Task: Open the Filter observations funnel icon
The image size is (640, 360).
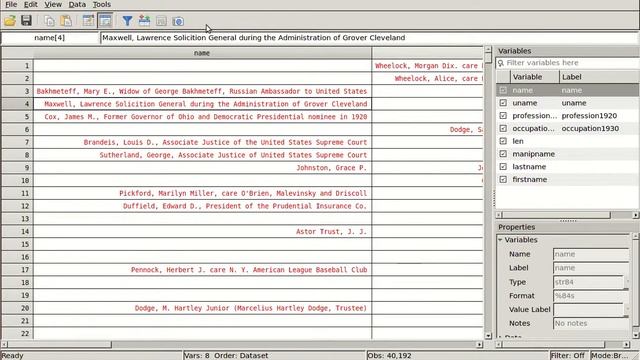Action: [x=127, y=20]
